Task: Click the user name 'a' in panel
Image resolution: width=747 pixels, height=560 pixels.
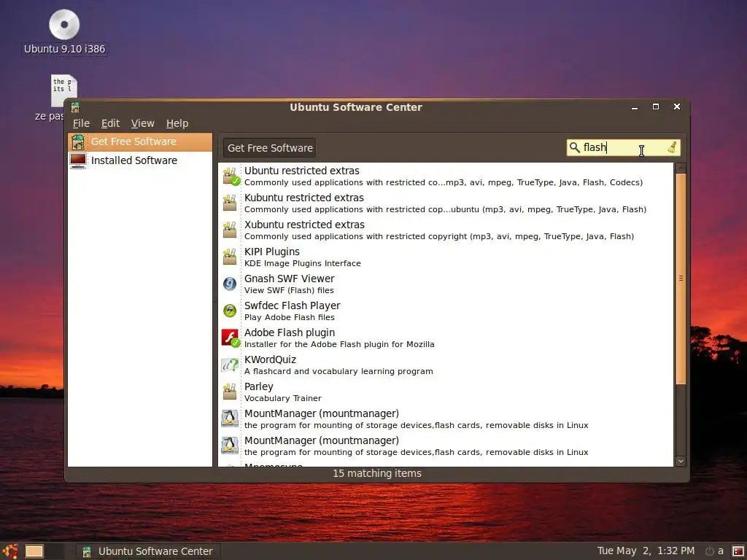Action: (720, 551)
